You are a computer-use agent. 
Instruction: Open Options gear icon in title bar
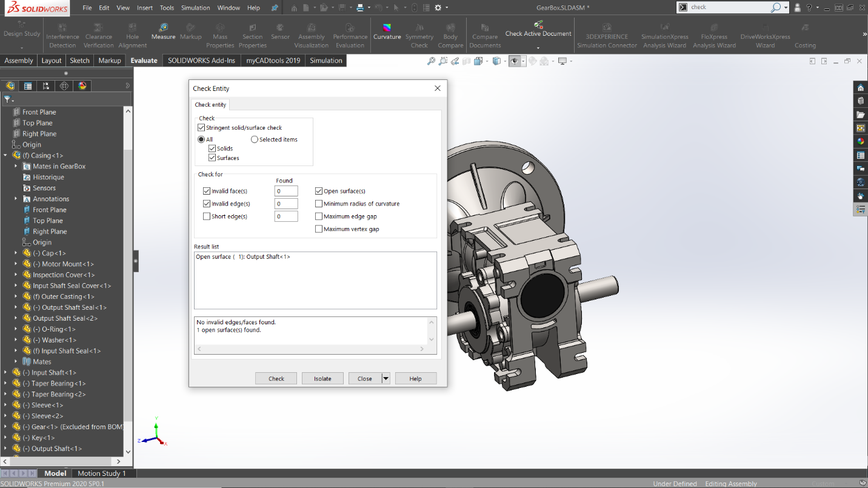438,8
